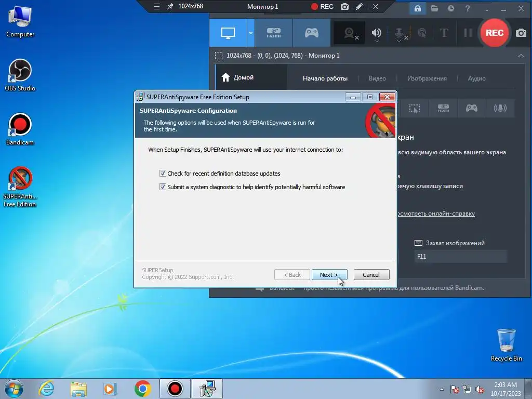Click Next in SUPERAntiSpyware Setup
The width and height of the screenshot is (532, 399).
[329, 275]
